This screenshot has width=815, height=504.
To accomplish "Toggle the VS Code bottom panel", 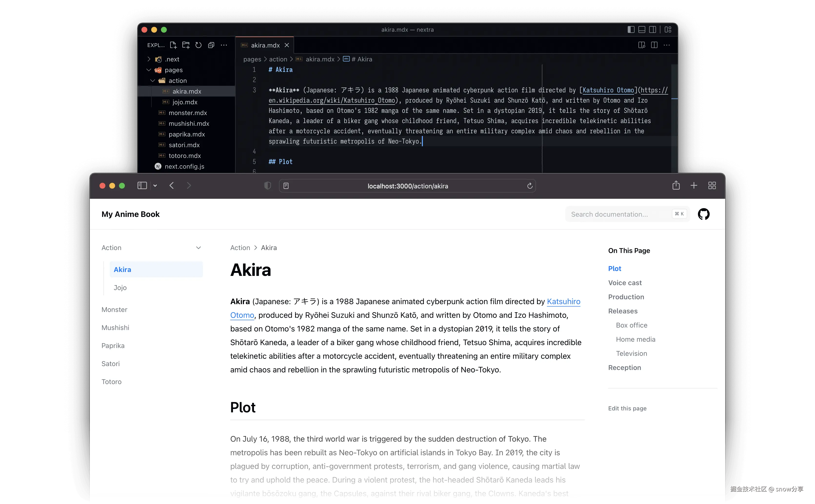I will [642, 30].
